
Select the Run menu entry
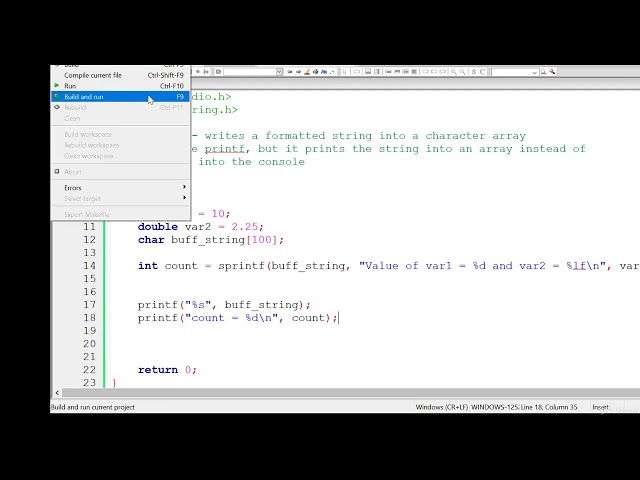[x=120, y=86]
